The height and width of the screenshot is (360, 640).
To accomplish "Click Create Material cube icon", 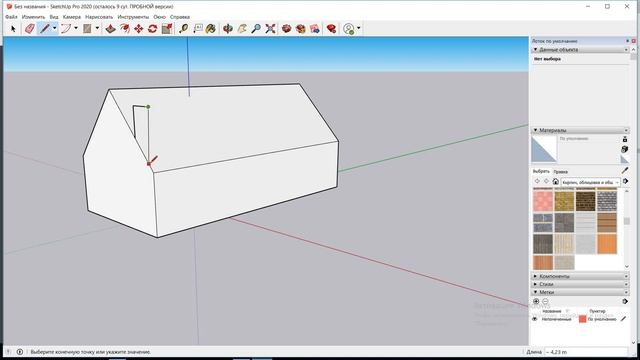I will point(624,149).
